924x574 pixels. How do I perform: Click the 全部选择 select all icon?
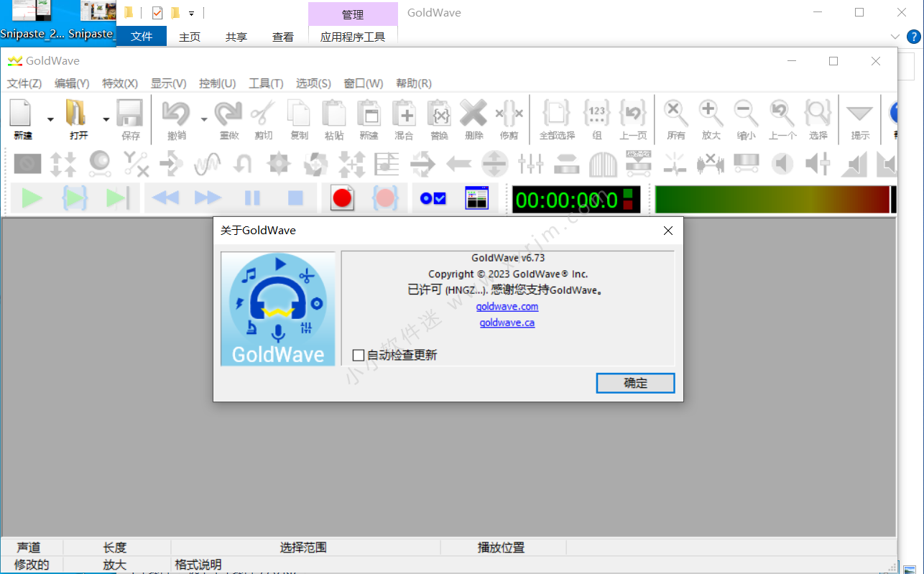tap(557, 114)
